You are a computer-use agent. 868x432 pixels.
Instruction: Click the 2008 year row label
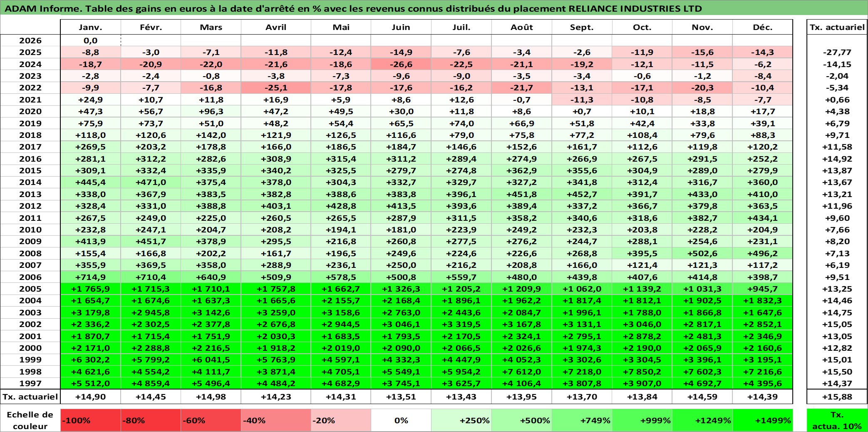(x=30, y=253)
